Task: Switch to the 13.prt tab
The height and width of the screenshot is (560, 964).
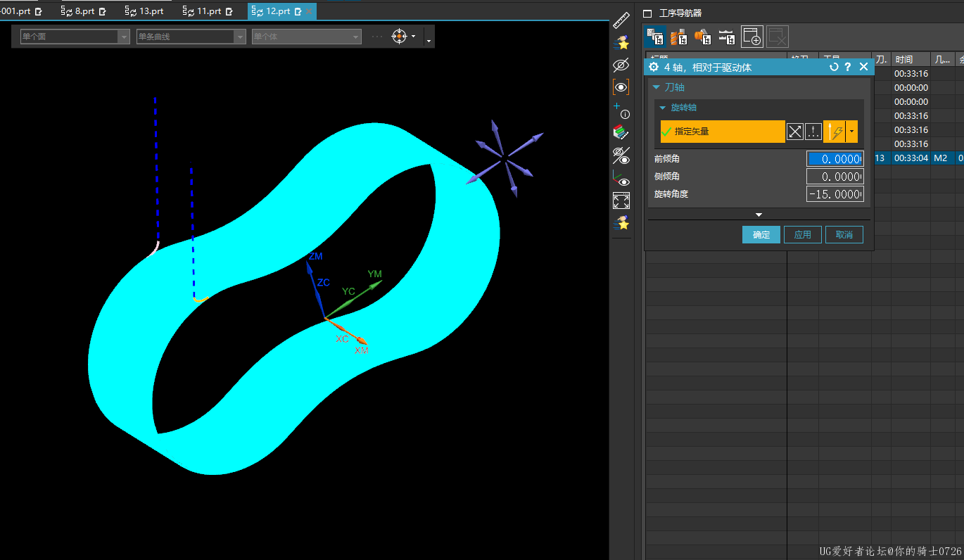Action: point(145,11)
